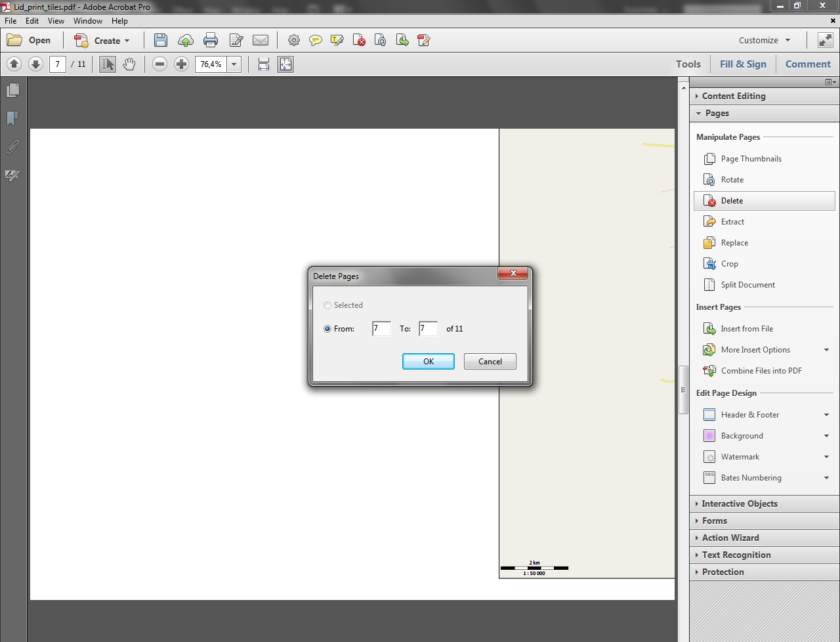This screenshot has width=840, height=642.
Task: Click the To page number field
Action: point(428,329)
